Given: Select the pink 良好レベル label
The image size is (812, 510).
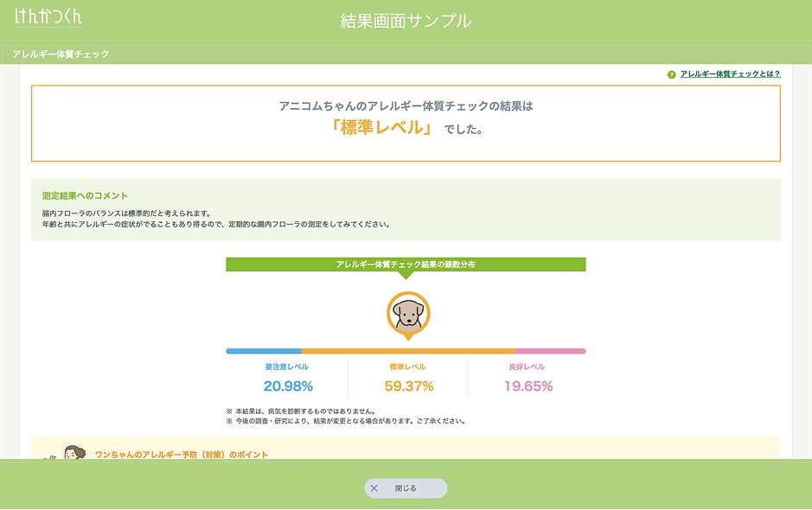Looking at the screenshot, I should pos(527,367).
